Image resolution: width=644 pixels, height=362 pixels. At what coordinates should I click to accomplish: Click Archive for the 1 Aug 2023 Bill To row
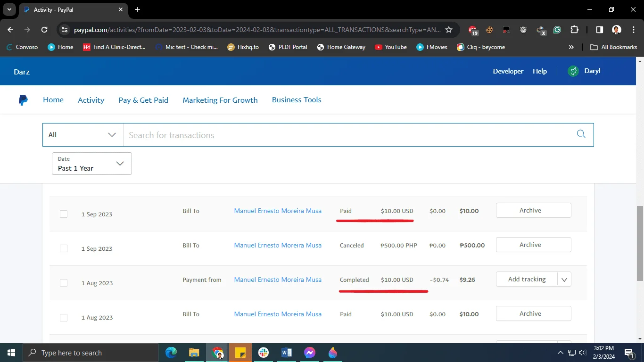coord(534,313)
